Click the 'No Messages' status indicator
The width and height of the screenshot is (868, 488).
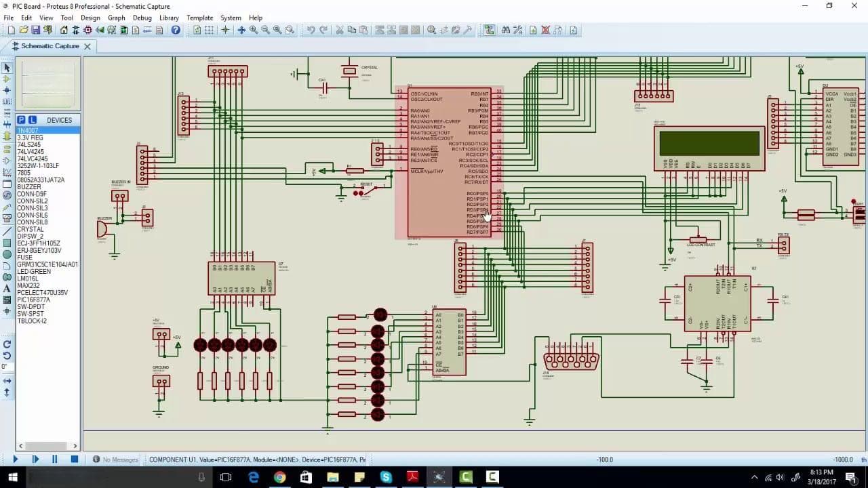[115, 460]
